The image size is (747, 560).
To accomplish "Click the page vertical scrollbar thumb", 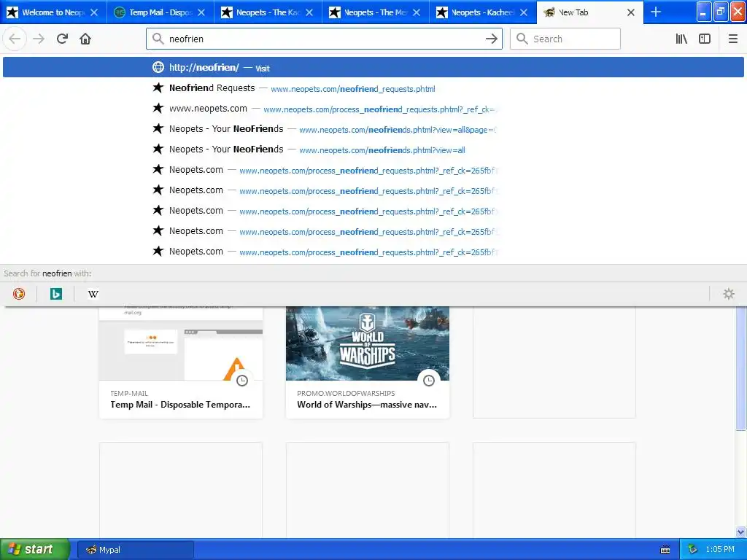I will point(741,367).
